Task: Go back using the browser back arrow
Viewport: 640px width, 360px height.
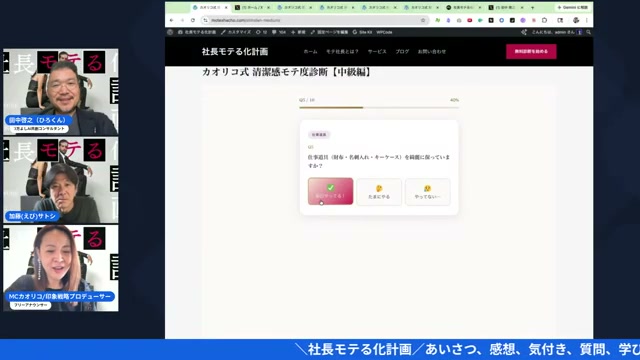Action: [x=172, y=20]
